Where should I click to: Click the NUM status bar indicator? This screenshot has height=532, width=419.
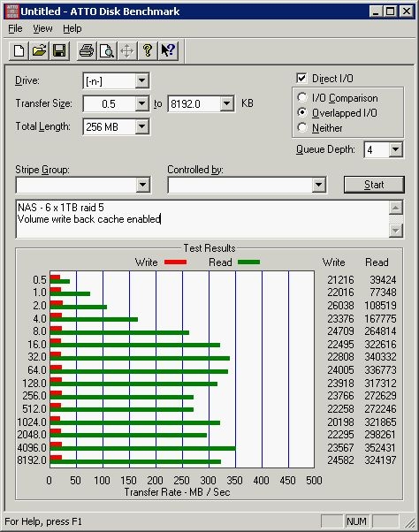pos(356,521)
